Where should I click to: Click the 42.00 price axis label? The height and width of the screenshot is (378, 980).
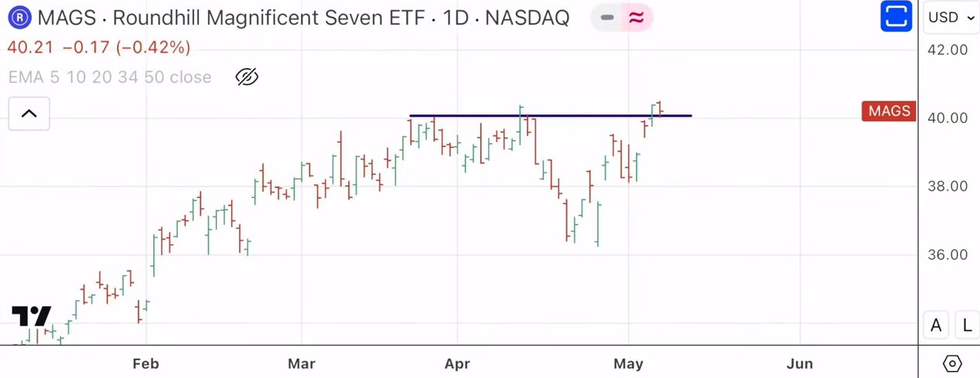pyautogui.click(x=948, y=50)
